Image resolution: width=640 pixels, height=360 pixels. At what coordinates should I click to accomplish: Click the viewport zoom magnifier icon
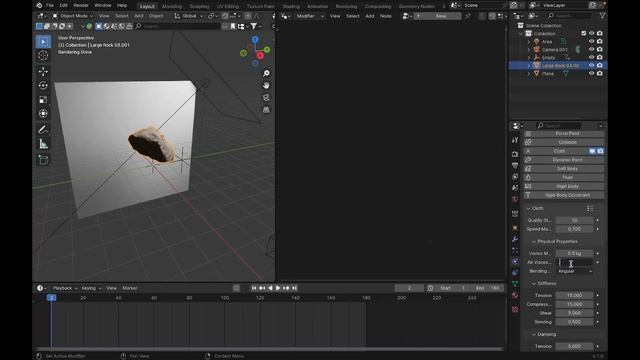[x=266, y=73]
